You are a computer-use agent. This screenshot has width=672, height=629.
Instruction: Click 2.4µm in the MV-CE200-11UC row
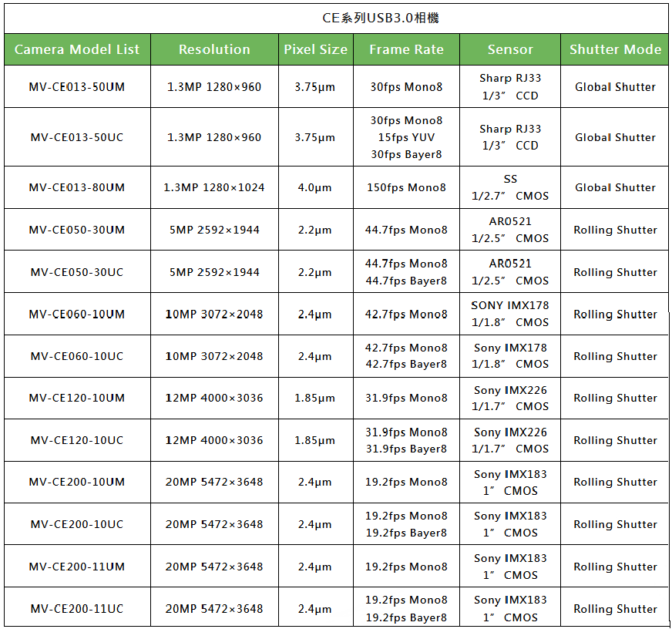(x=315, y=608)
